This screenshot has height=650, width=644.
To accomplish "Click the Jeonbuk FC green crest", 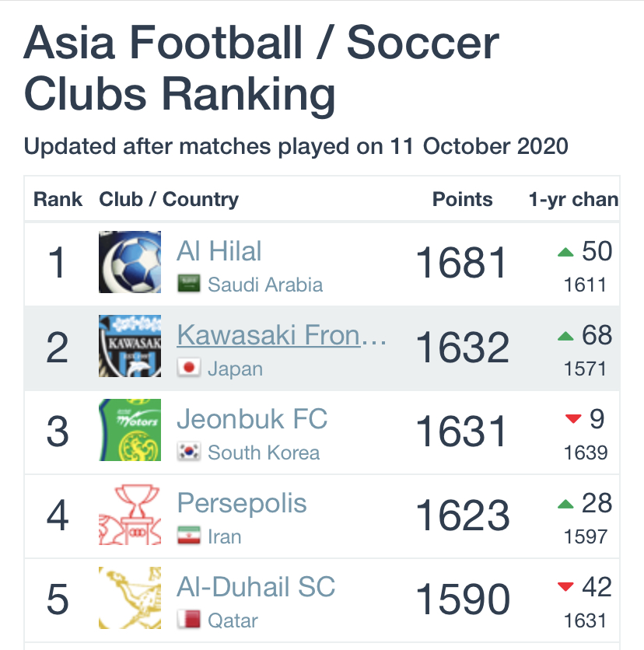I will pyautogui.click(x=130, y=430).
